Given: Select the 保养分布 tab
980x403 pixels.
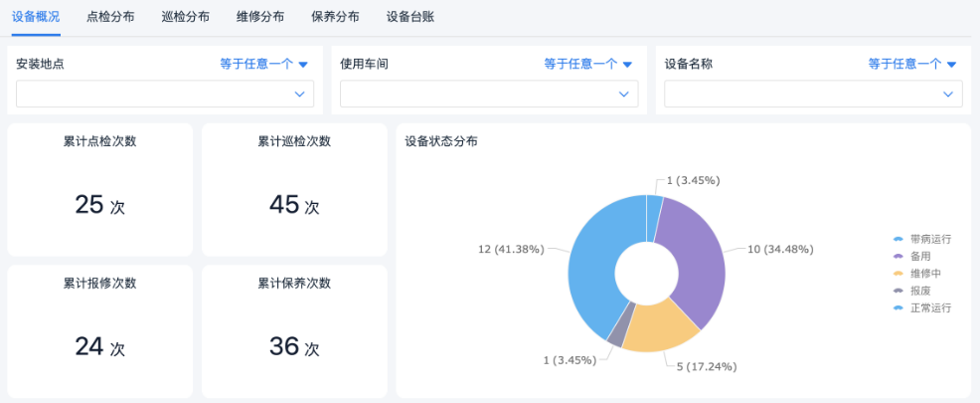Looking at the screenshot, I should point(335,17).
